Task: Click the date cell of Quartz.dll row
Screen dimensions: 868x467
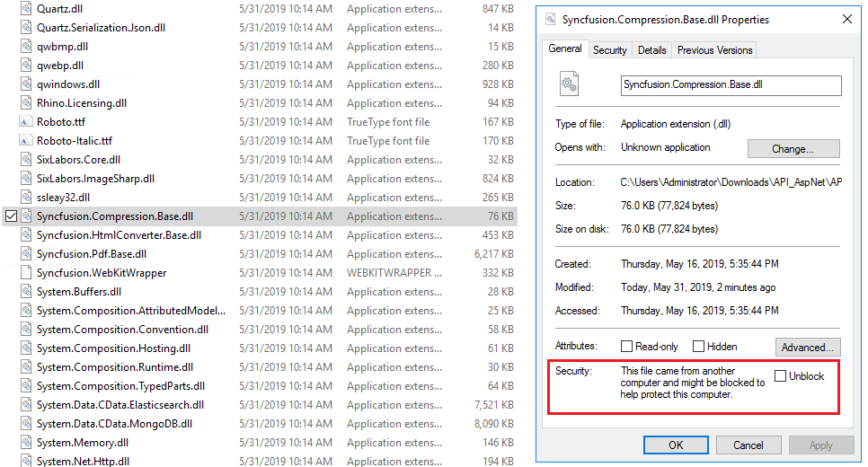Action: 286,9
